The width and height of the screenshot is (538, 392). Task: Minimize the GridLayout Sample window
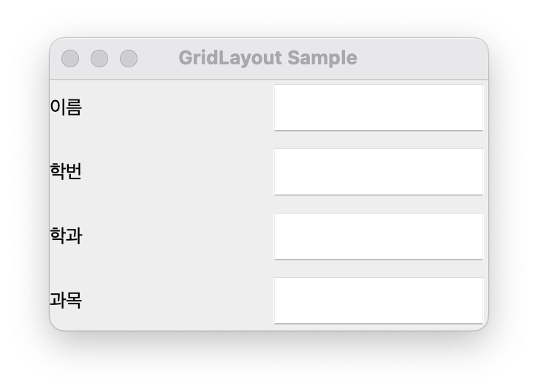pos(99,59)
